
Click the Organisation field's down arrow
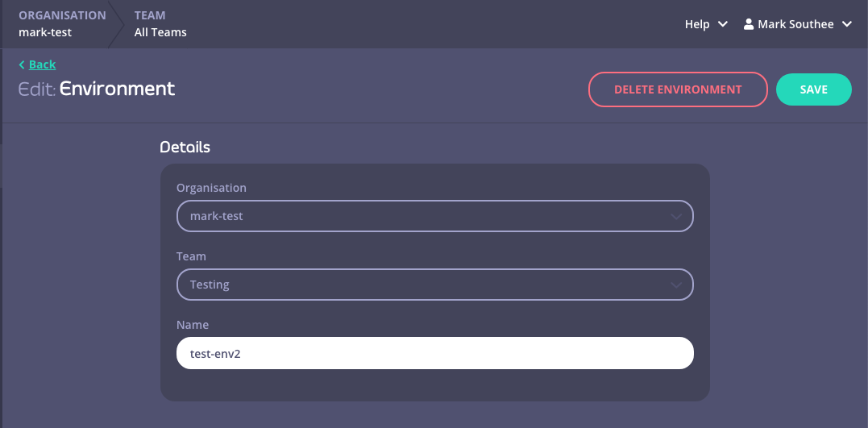676,216
